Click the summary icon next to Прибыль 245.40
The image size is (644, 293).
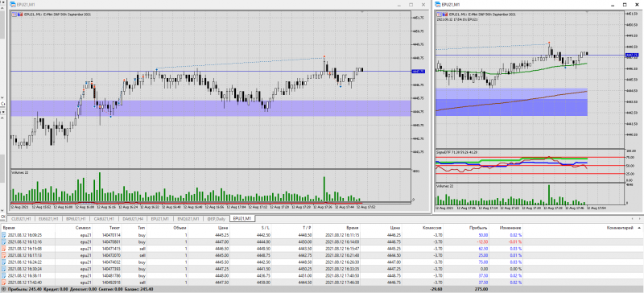(4, 289)
